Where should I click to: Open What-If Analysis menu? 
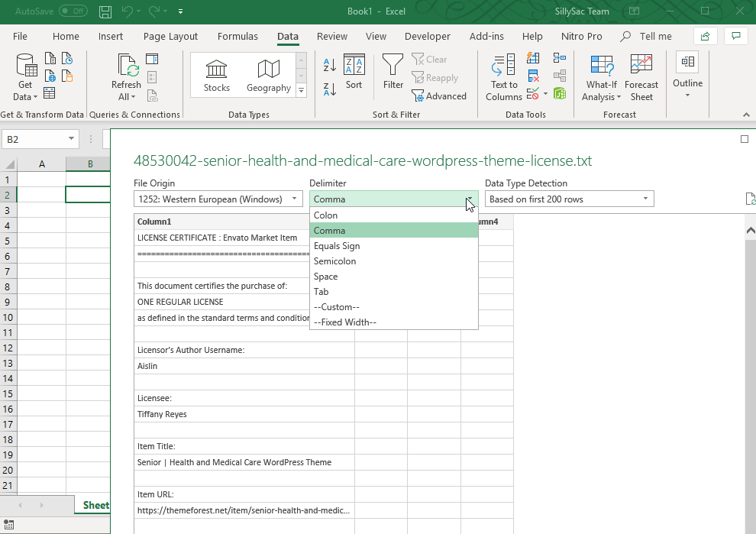pyautogui.click(x=601, y=77)
